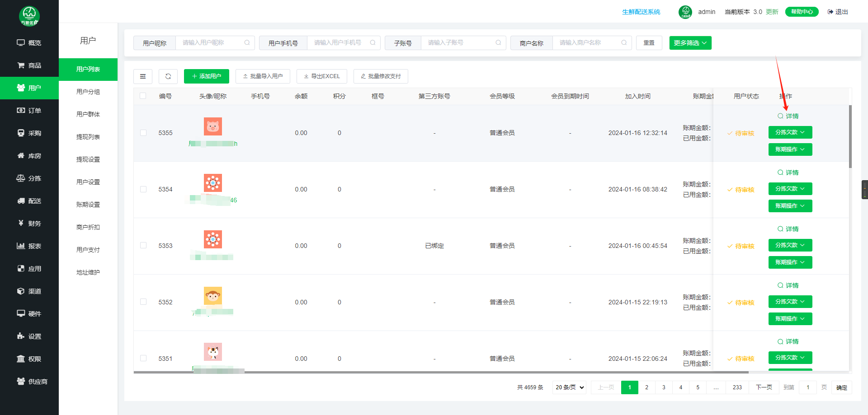Go to the 财务 (Finance) section
This screenshot has height=415, width=868.
29,223
